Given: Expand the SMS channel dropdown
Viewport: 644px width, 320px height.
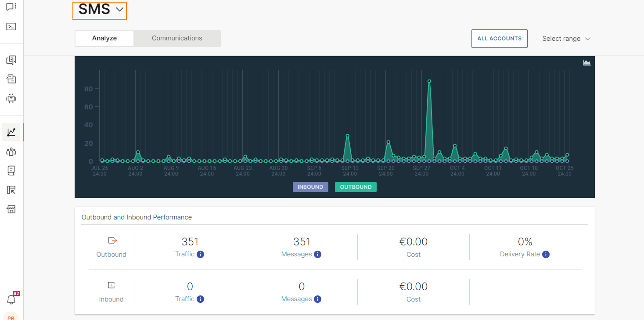Looking at the screenshot, I should (100, 10).
